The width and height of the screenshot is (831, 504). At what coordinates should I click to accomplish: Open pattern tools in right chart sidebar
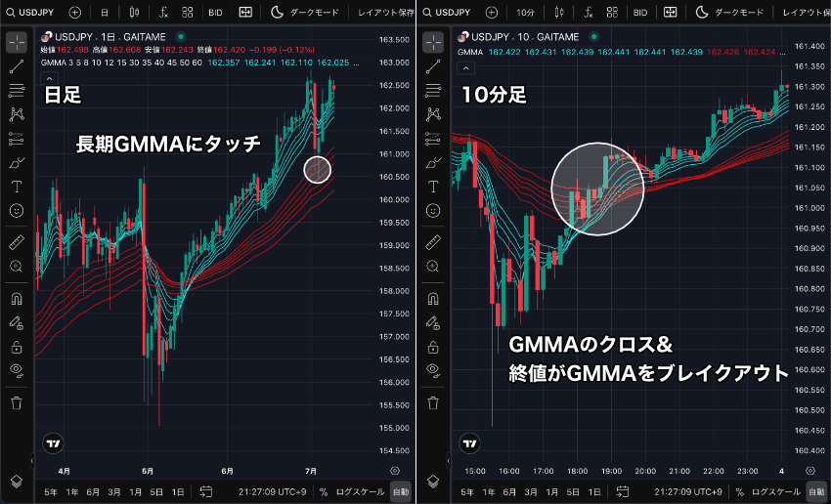click(433, 114)
